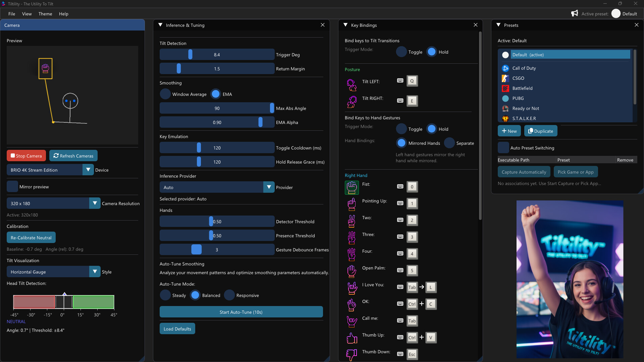Viewport: 644px width, 362px height.
Task: Toggle Auto Preset Switching
Action: (503, 147)
